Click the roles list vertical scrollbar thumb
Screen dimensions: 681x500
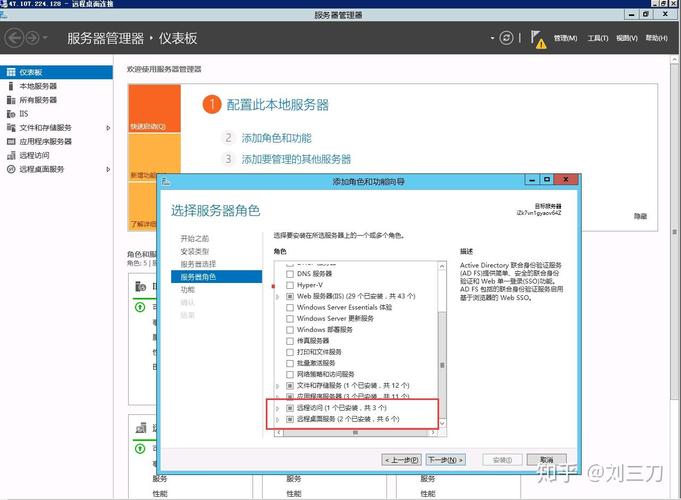[442, 365]
